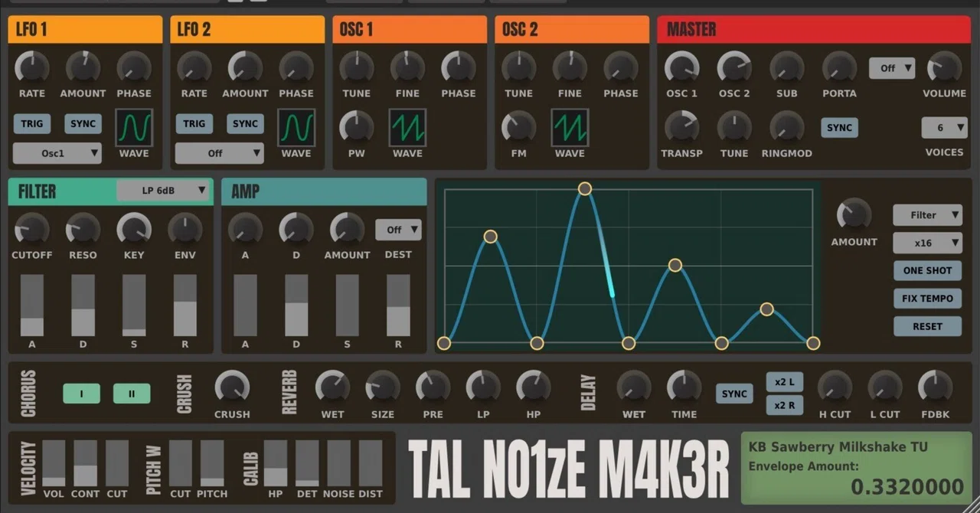The height and width of the screenshot is (513, 980).
Task: Click the Filter envelope A slider
Action: [32, 306]
